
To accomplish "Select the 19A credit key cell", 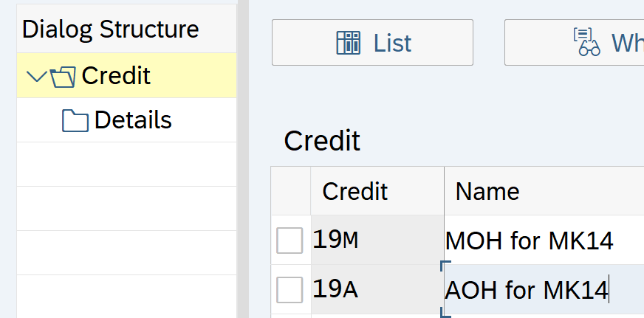I will [377, 290].
